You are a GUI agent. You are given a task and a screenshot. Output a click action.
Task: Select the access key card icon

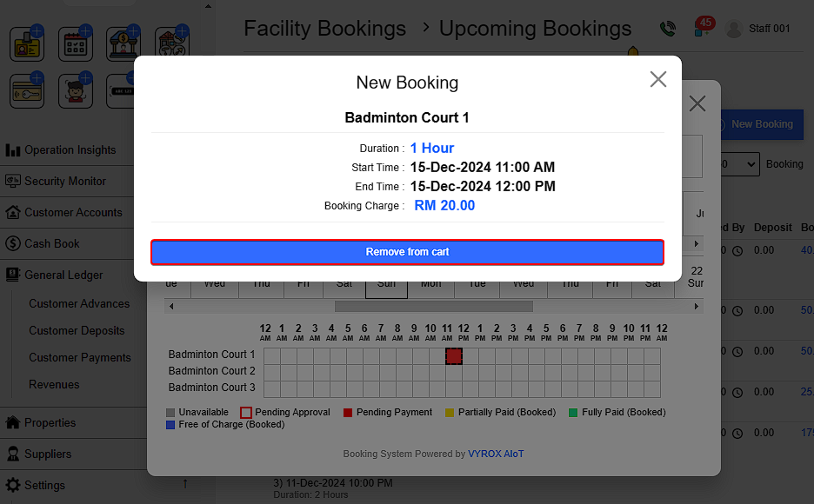pos(27,91)
